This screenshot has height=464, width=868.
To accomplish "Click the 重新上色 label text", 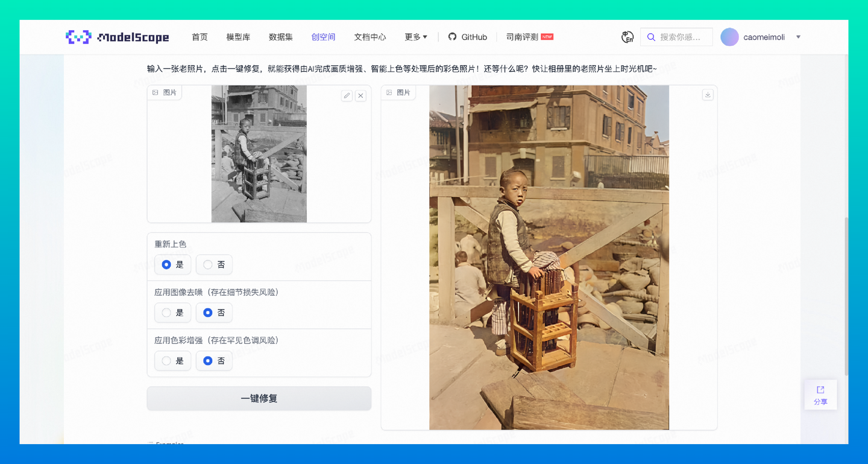I will (x=171, y=244).
